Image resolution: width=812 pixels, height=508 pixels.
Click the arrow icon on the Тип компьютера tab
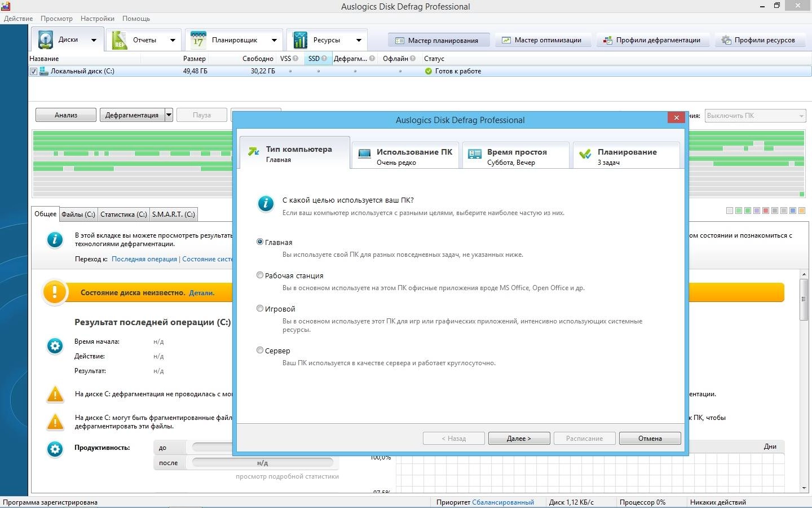click(254, 152)
